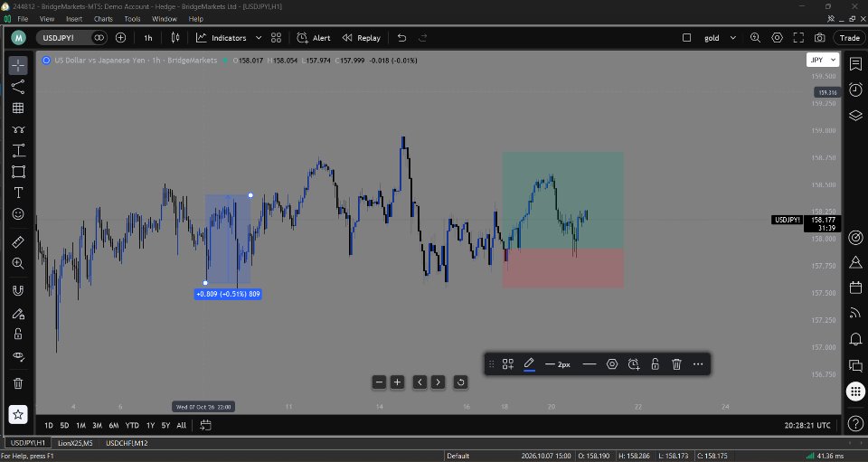Open notifications bell in right sidebar
868x462 pixels.
(856, 339)
